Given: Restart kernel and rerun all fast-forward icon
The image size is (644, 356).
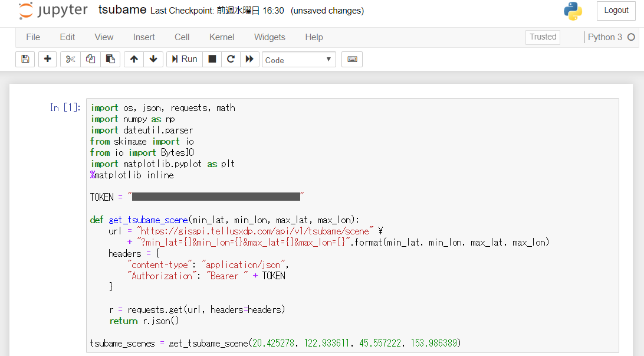Looking at the screenshot, I should point(249,59).
